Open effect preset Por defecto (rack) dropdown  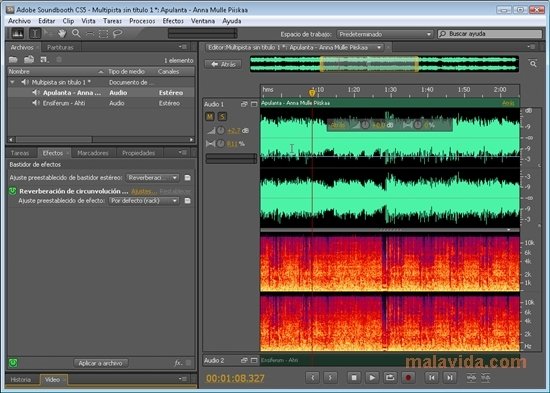[x=144, y=201]
